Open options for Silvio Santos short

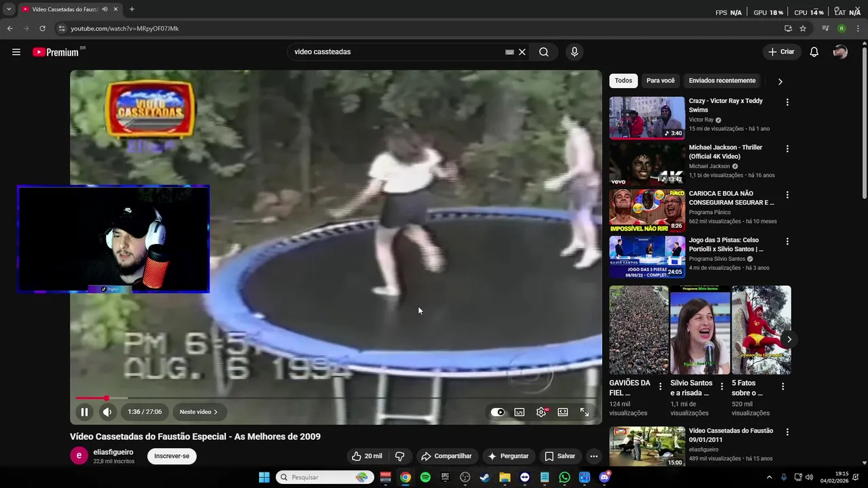[722, 386]
